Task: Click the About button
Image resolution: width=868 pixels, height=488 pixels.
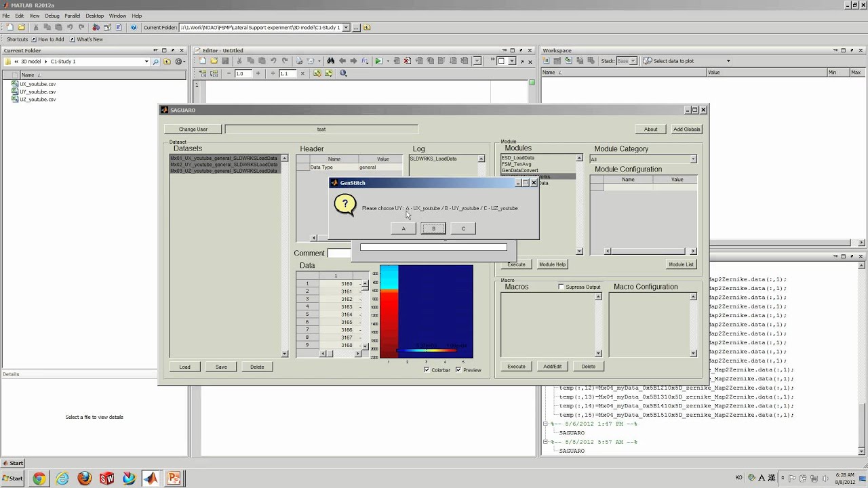Action: 651,129
